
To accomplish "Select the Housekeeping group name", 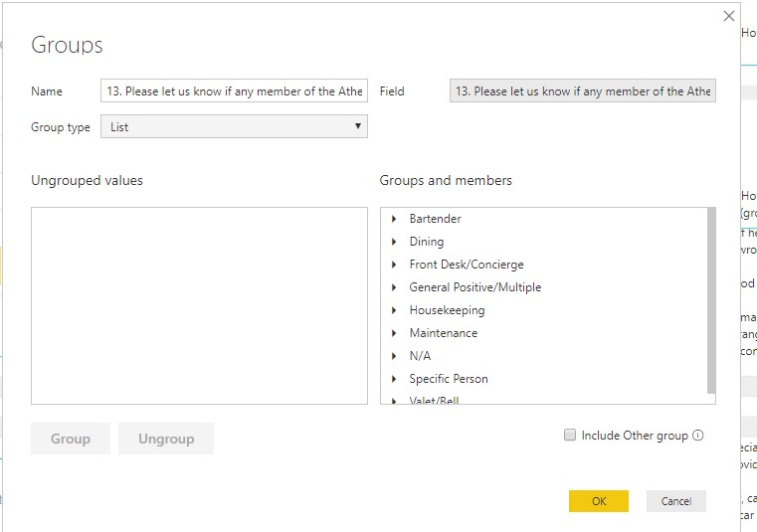I will point(447,310).
